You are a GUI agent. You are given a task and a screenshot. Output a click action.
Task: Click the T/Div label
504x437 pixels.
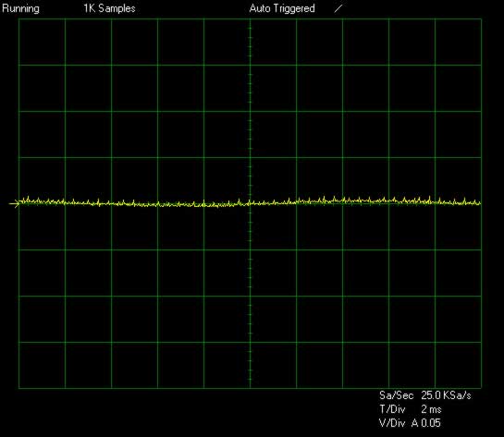pyautogui.click(x=392, y=409)
